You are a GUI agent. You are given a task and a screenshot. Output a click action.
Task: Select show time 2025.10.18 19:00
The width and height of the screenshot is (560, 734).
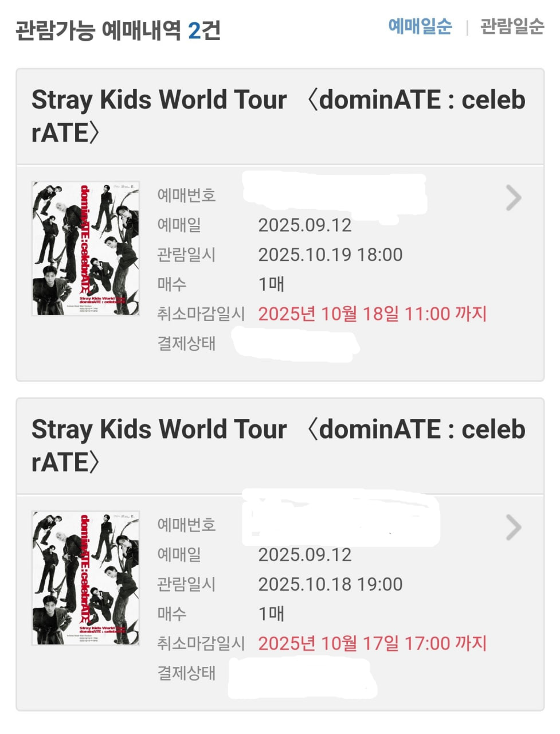[330, 584]
